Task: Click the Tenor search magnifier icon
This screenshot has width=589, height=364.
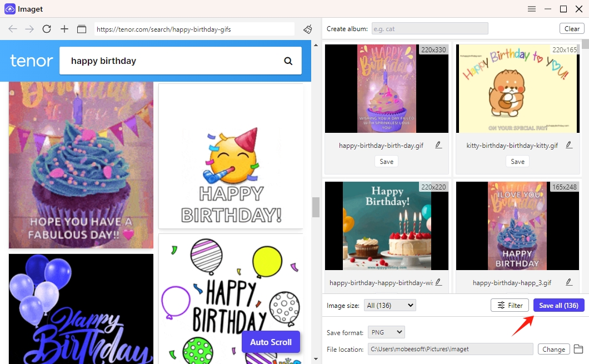Action: [288, 61]
